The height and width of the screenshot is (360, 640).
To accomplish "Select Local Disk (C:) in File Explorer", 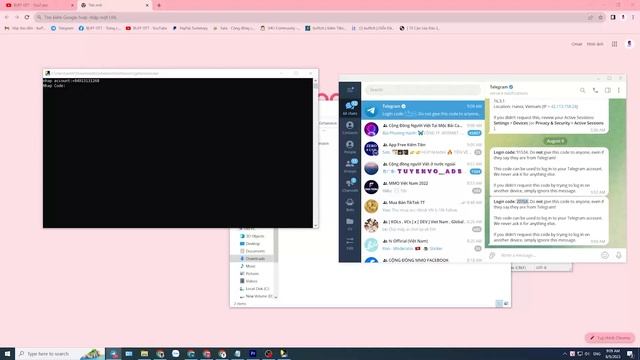I will coord(257,289).
